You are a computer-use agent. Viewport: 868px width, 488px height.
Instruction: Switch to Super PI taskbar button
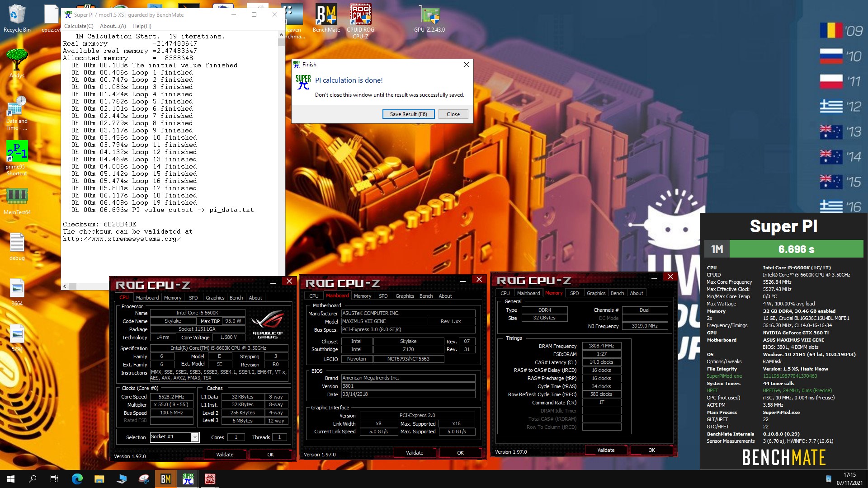pyautogui.click(x=188, y=479)
